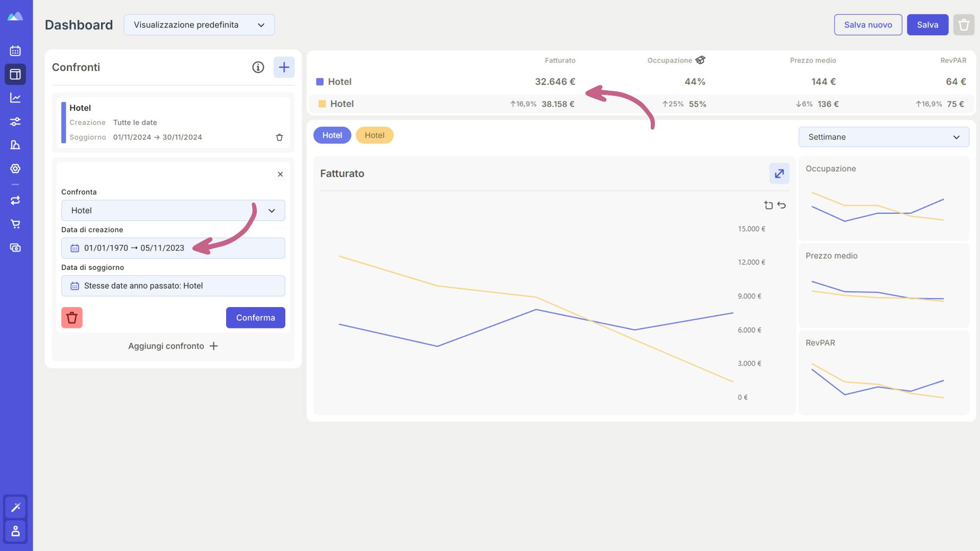Click the red trash button in the comparison form
Viewport: 980px width, 551px height.
(x=72, y=318)
